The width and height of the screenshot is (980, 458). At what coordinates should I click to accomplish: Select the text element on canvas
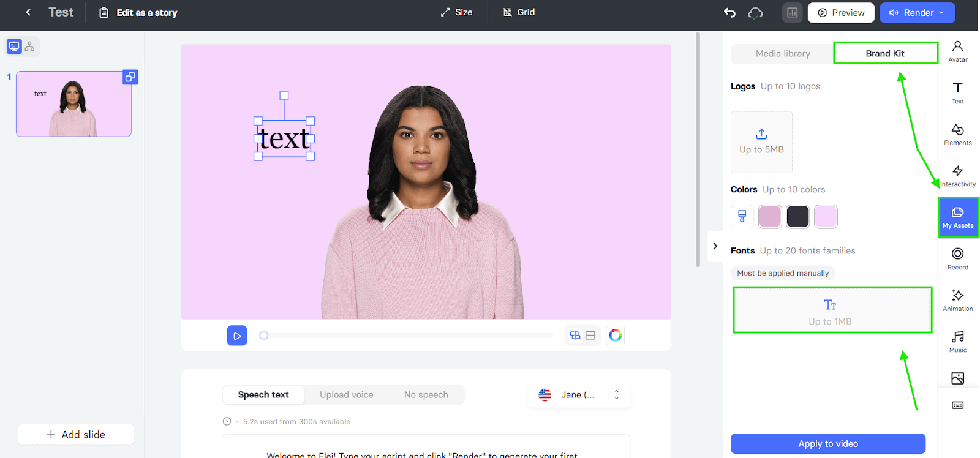pos(284,138)
